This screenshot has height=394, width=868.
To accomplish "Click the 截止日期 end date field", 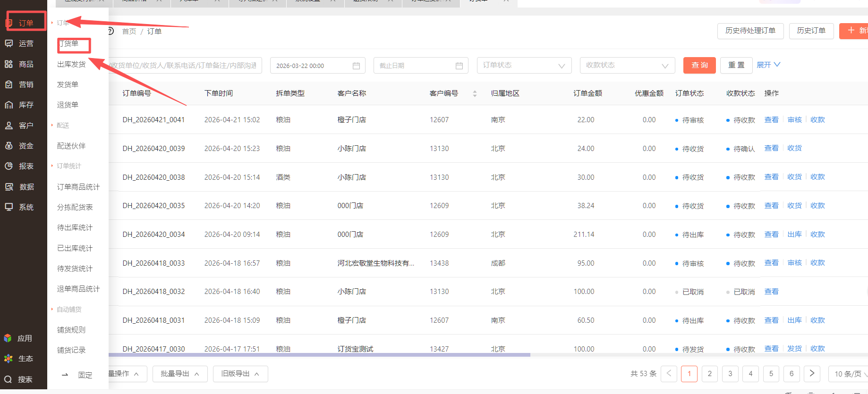I will [421, 65].
